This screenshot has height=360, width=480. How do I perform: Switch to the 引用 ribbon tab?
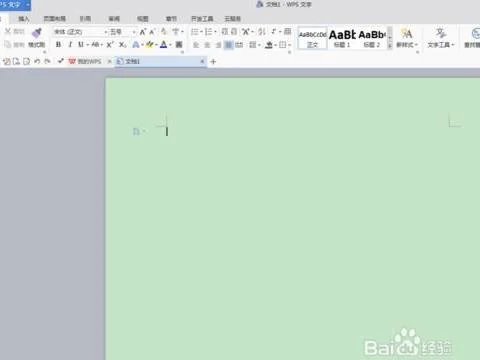[x=85, y=19]
